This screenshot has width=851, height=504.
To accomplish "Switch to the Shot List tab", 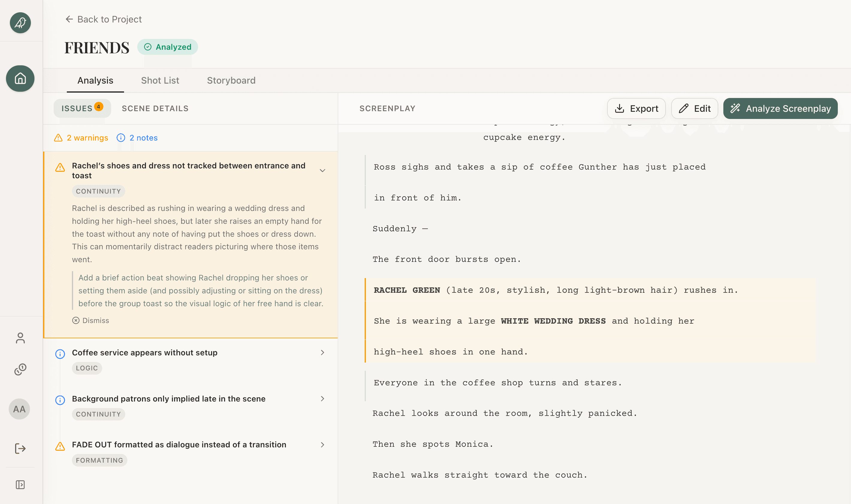I will (160, 81).
